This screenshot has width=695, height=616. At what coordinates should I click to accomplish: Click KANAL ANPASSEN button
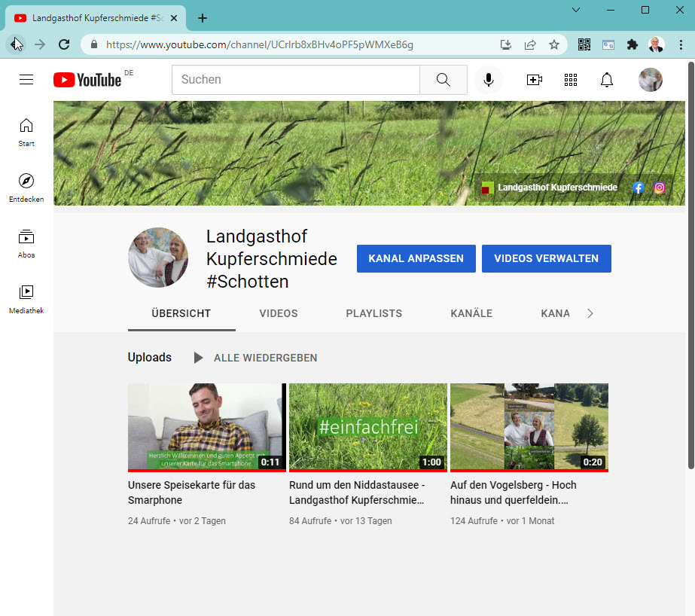(416, 258)
